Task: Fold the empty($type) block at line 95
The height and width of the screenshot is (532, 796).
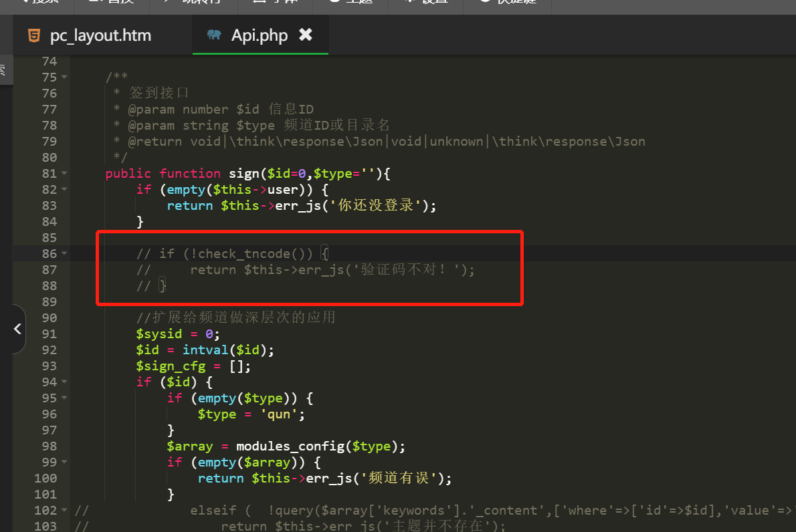Action: tap(64, 398)
